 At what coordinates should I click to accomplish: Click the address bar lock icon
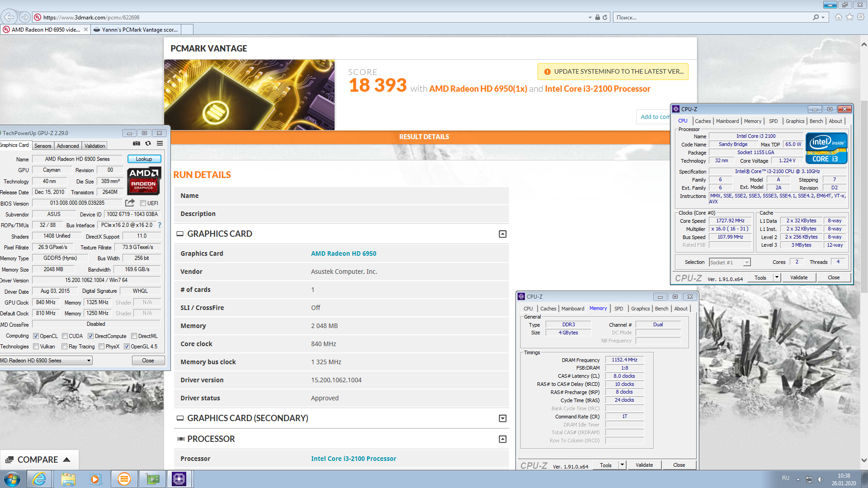pos(597,17)
